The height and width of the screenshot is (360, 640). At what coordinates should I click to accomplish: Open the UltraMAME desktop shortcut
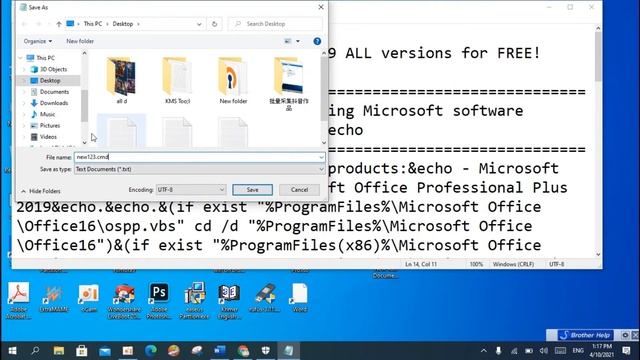coord(53,298)
